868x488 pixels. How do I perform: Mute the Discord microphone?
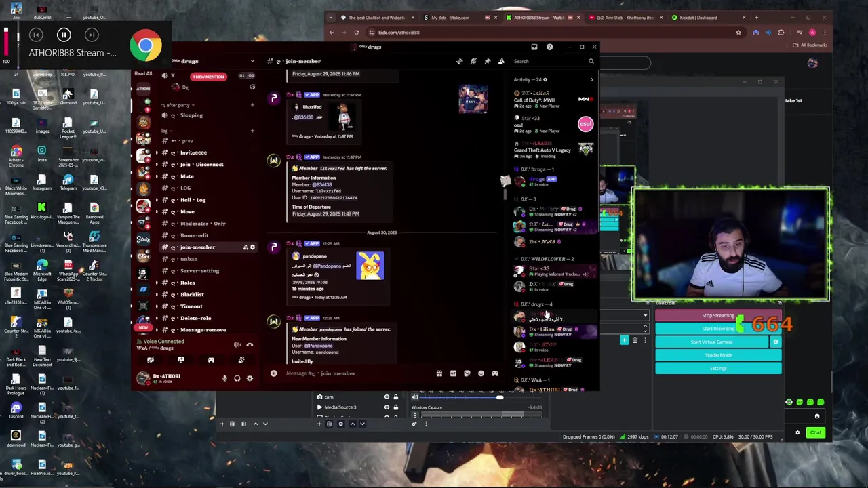coord(224,378)
